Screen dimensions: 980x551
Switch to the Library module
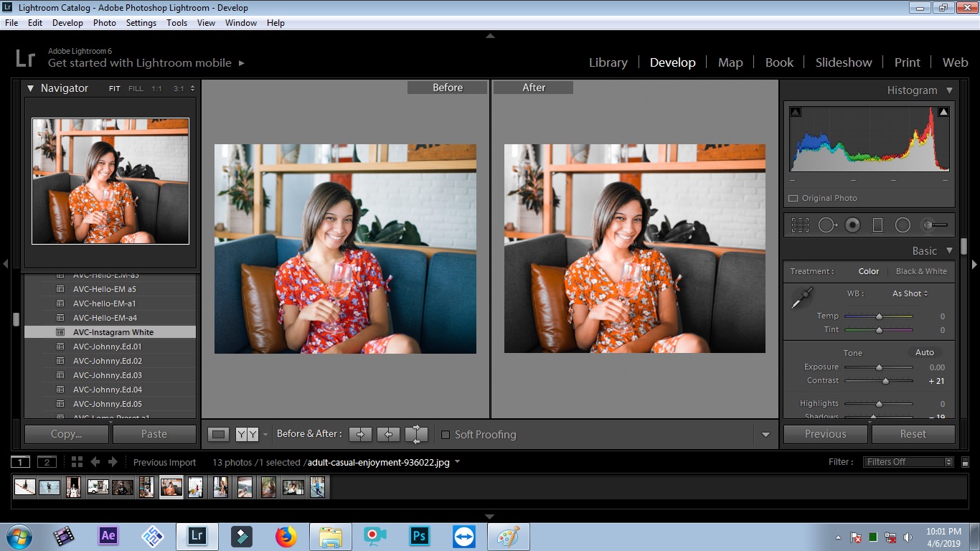point(608,62)
